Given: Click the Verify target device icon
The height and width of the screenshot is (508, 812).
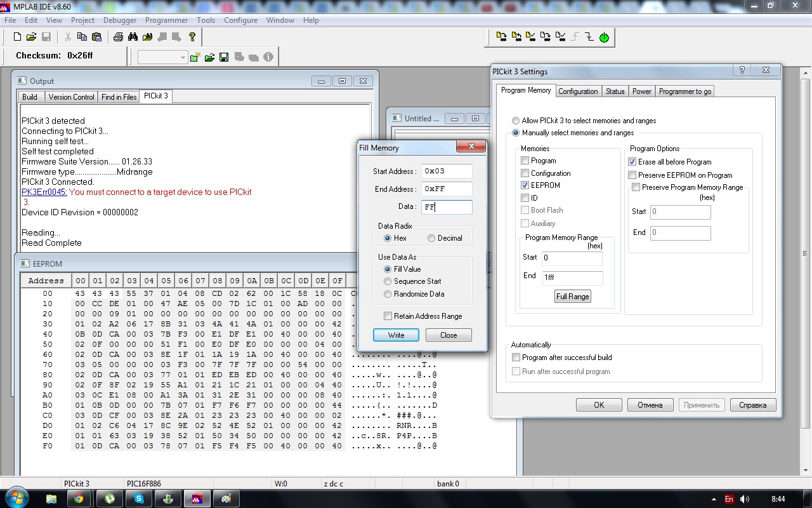Looking at the screenshot, I should pos(530,37).
